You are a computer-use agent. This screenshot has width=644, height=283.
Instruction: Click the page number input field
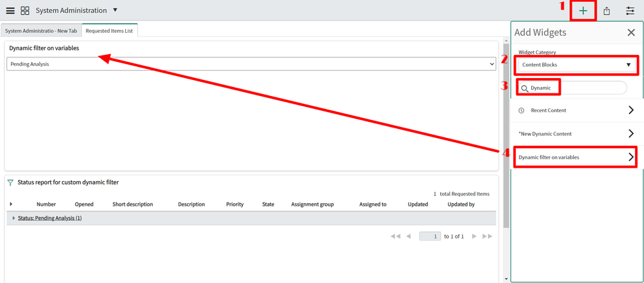point(429,236)
